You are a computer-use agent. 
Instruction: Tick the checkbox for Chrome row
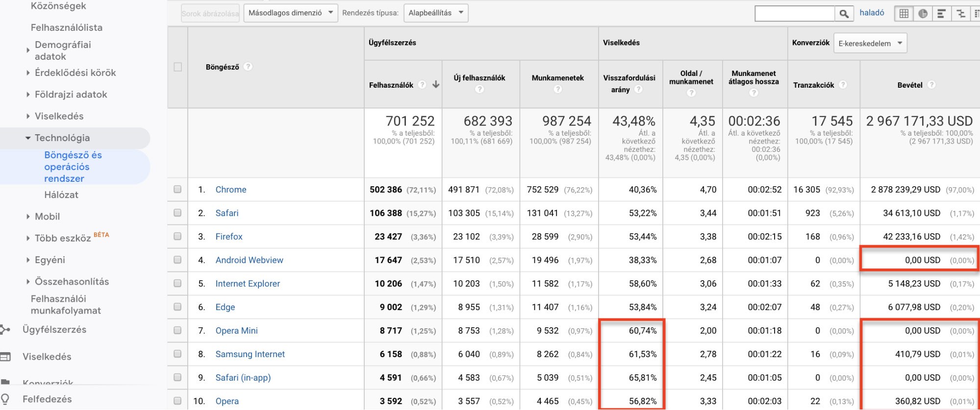coord(177,189)
